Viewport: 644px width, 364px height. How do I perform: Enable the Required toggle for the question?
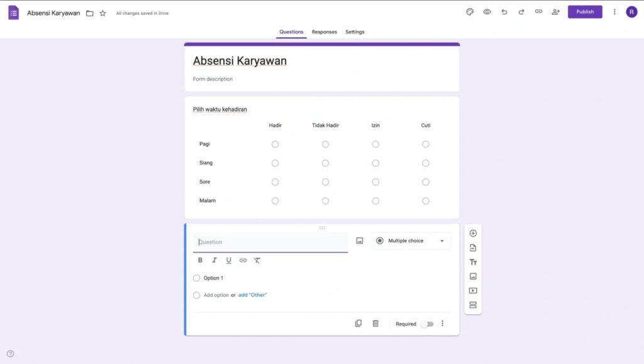pyautogui.click(x=426, y=324)
